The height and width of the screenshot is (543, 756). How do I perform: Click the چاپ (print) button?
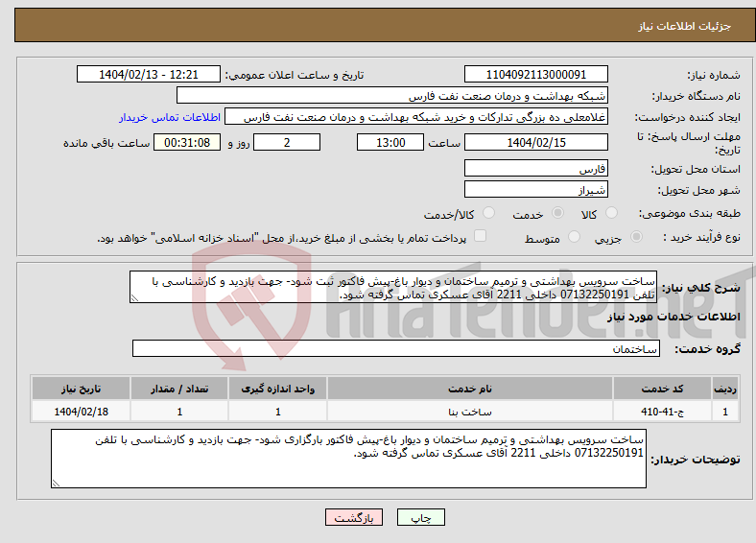point(420,517)
